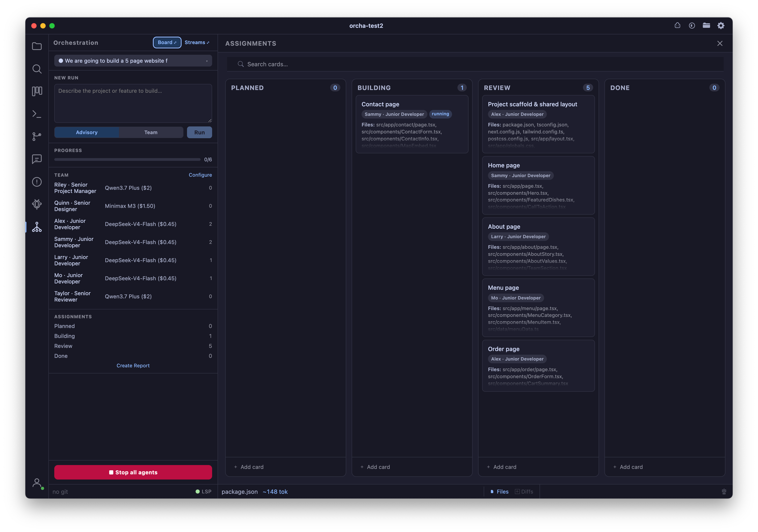Click the run progress bar
Viewport: 758px width, 532px height.
[127, 159]
